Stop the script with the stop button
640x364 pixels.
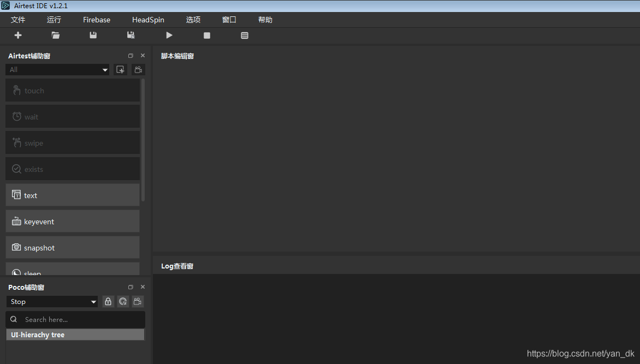pos(207,35)
